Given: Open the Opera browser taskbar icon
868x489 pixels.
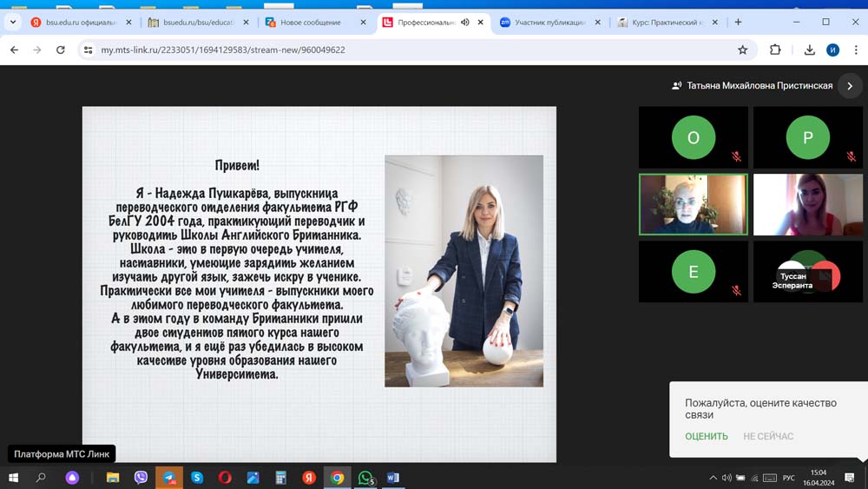Looking at the screenshot, I should click(225, 478).
